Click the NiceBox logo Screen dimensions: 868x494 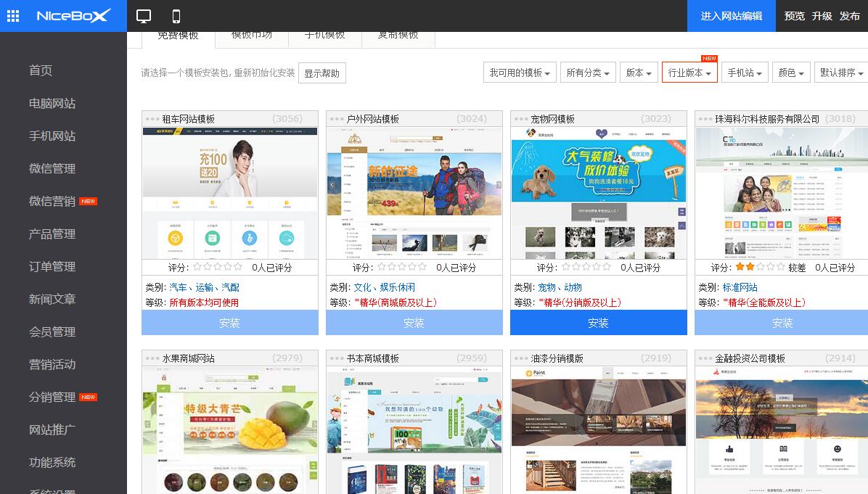pos(73,16)
